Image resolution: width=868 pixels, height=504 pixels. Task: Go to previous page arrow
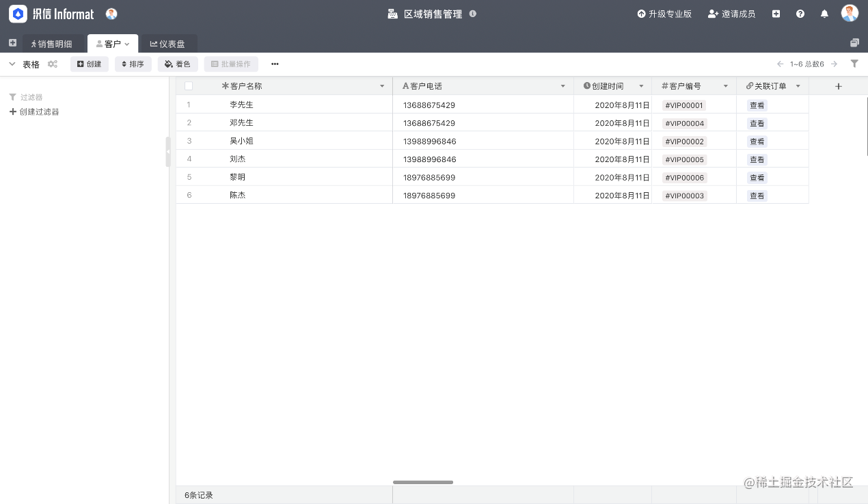click(x=780, y=64)
